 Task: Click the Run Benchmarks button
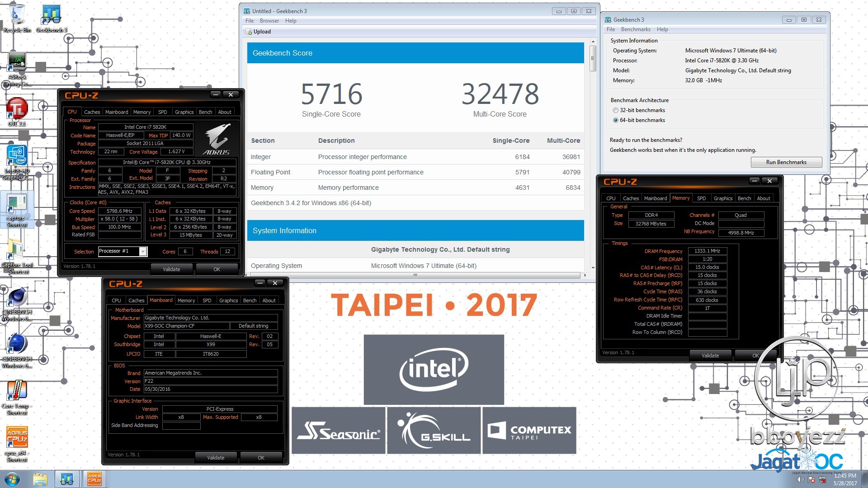pyautogui.click(x=786, y=162)
